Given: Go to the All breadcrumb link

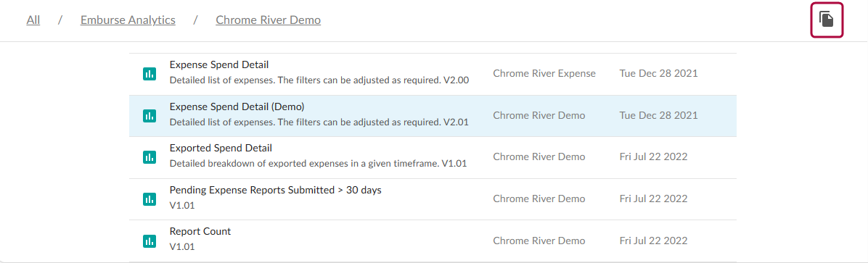Looking at the screenshot, I should 33,20.
